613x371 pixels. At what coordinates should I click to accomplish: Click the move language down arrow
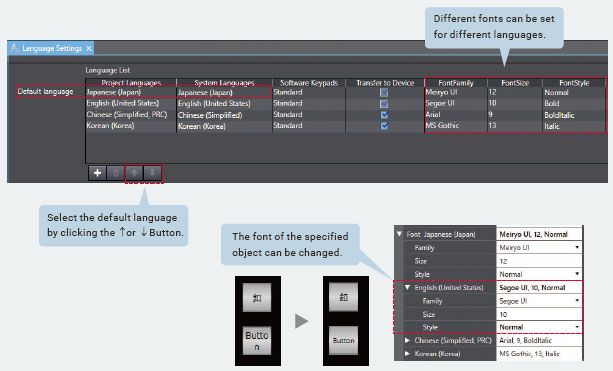point(152,173)
